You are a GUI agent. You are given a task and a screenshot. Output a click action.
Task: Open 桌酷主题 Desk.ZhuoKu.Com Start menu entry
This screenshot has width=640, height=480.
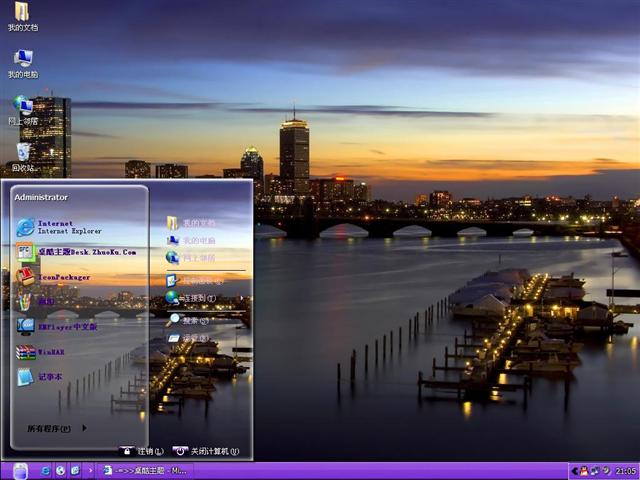(75, 252)
